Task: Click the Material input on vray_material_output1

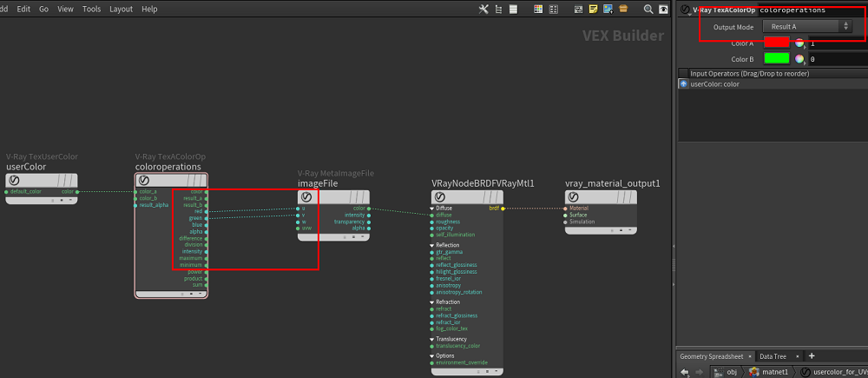Action: pyautogui.click(x=565, y=208)
